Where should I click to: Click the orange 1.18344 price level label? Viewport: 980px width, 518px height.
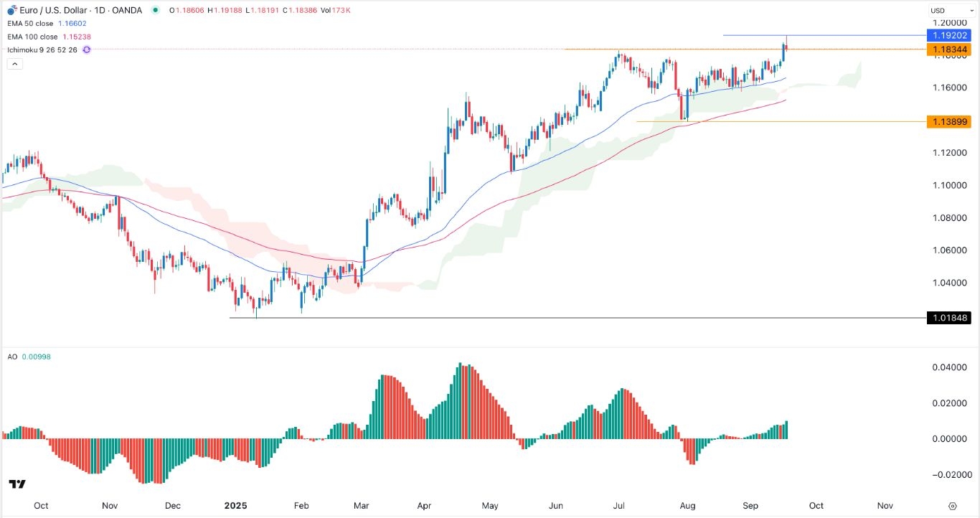coord(951,50)
